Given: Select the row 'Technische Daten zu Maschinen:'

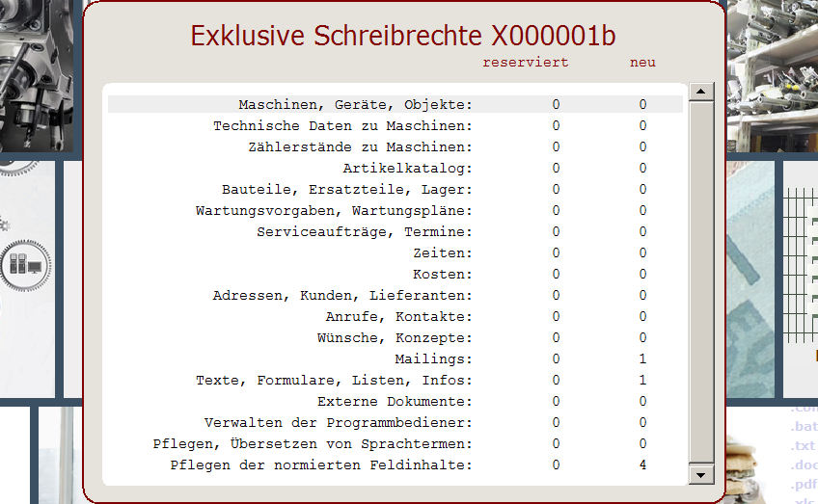Looking at the screenshot, I should (x=395, y=125).
